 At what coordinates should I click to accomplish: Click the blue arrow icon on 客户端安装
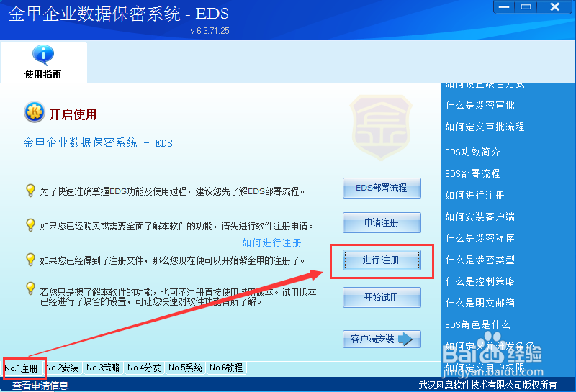[405, 339]
